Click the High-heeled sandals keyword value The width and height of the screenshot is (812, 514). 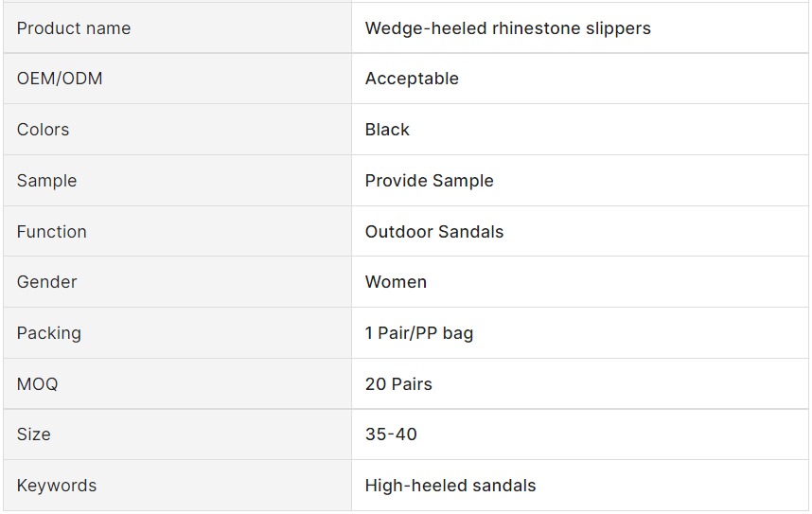tap(450, 486)
